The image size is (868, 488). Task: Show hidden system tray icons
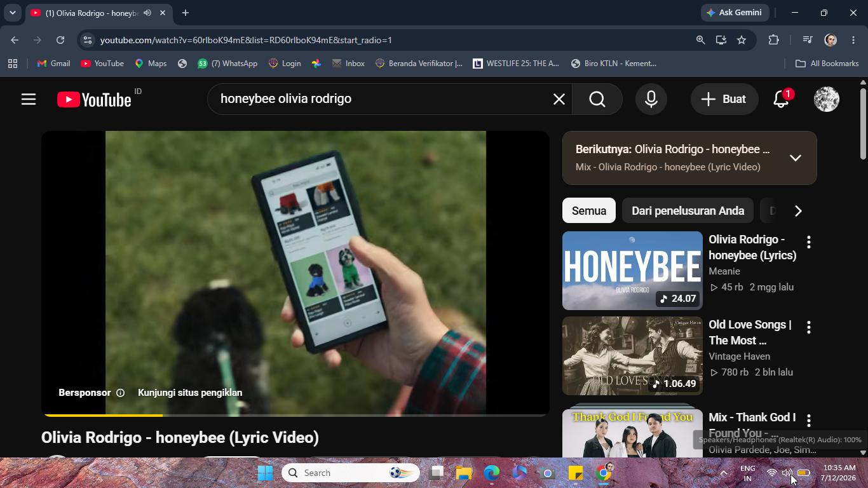tap(723, 473)
